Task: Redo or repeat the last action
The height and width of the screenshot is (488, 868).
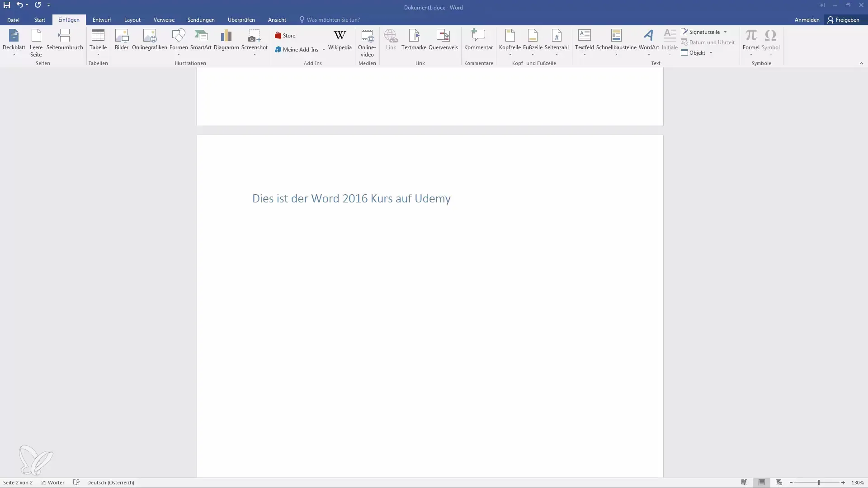Action: 38,5
